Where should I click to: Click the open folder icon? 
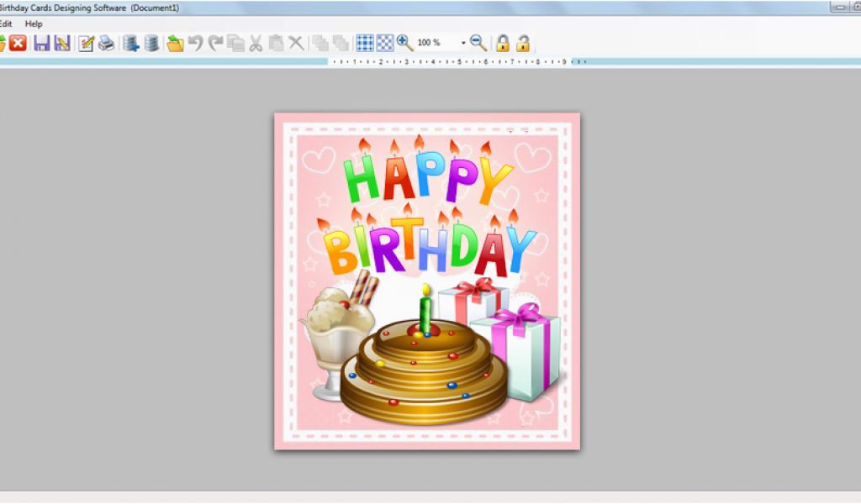pyautogui.click(x=175, y=43)
